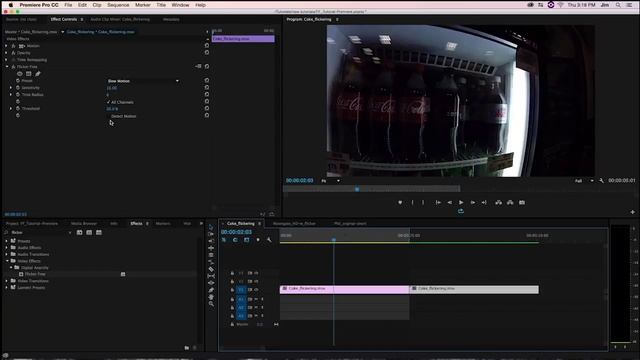Expand the Opacity effect properties
Image resolution: width=640 pixels, height=360 pixels.
[x=6, y=53]
